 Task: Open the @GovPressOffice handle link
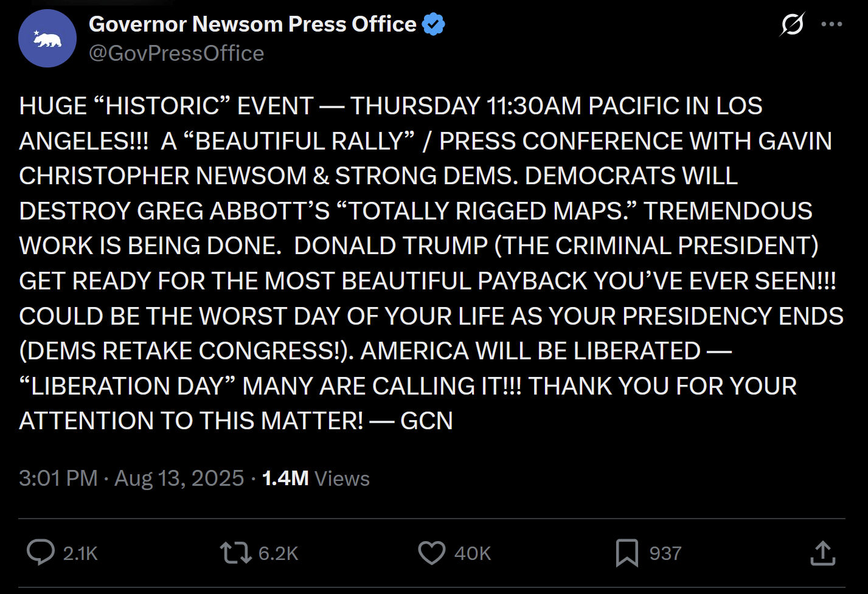176,54
